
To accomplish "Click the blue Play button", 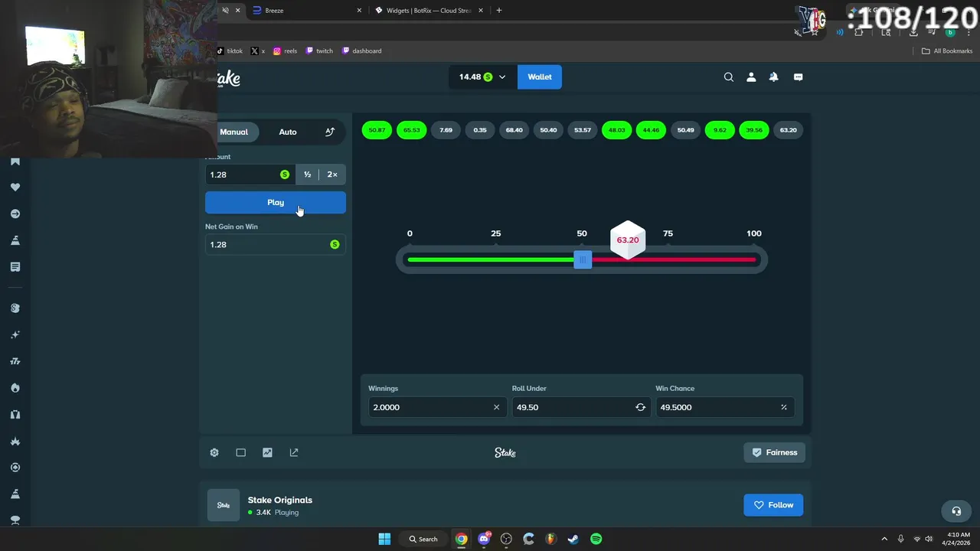I will pyautogui.click(x=276, y=203).
